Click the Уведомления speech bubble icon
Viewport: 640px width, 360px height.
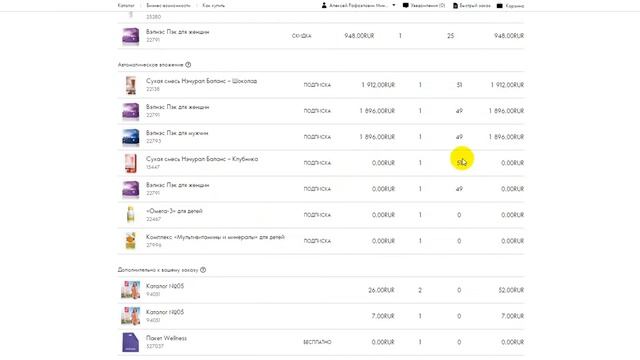405,6
